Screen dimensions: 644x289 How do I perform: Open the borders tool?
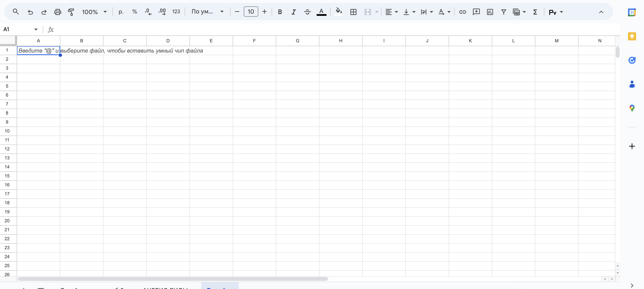[x=353, y=12]
